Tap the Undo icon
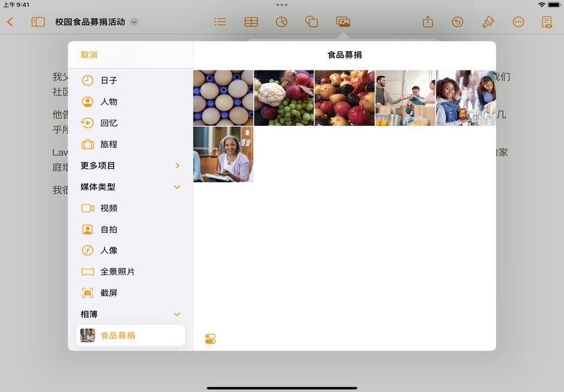This screenshot has height=392, width=564. tap(458, 22)
